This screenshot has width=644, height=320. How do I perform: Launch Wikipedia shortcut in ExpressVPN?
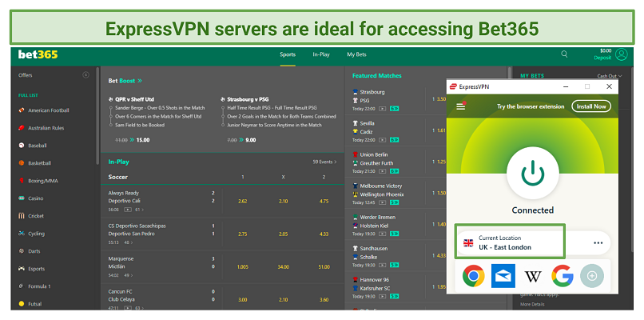533,276
